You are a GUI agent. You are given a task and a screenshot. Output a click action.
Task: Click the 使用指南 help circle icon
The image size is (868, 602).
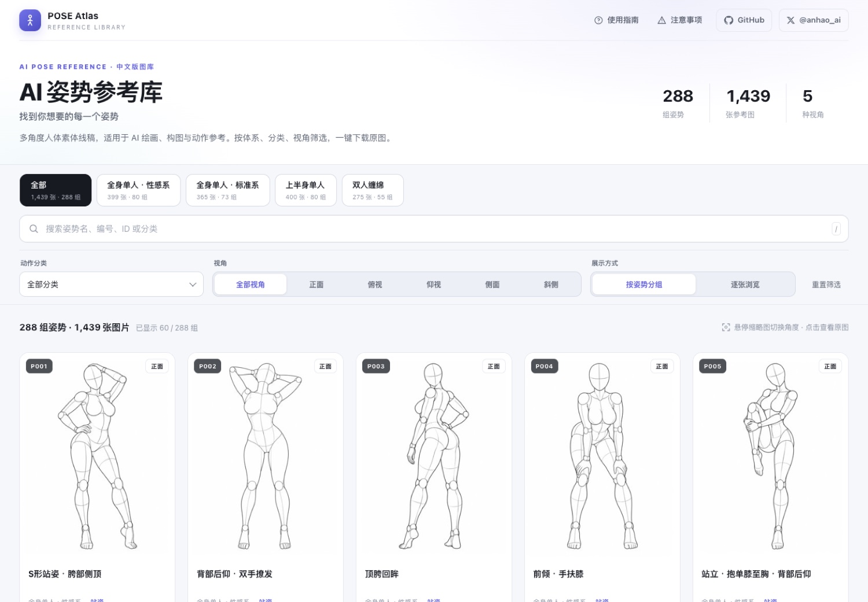pyautogui.click(x=598, y=20)
